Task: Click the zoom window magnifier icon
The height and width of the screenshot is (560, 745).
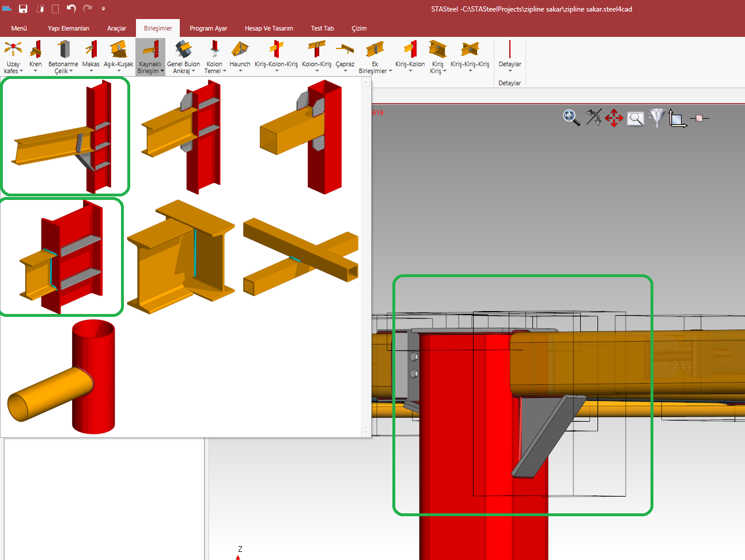Action: click(x=636, y=119)
